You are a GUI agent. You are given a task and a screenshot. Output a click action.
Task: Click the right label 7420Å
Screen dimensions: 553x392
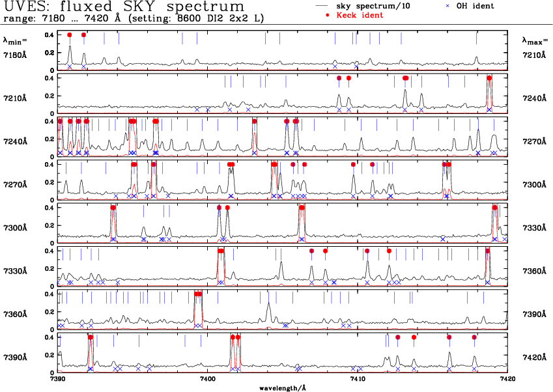(x=534, y=357)
